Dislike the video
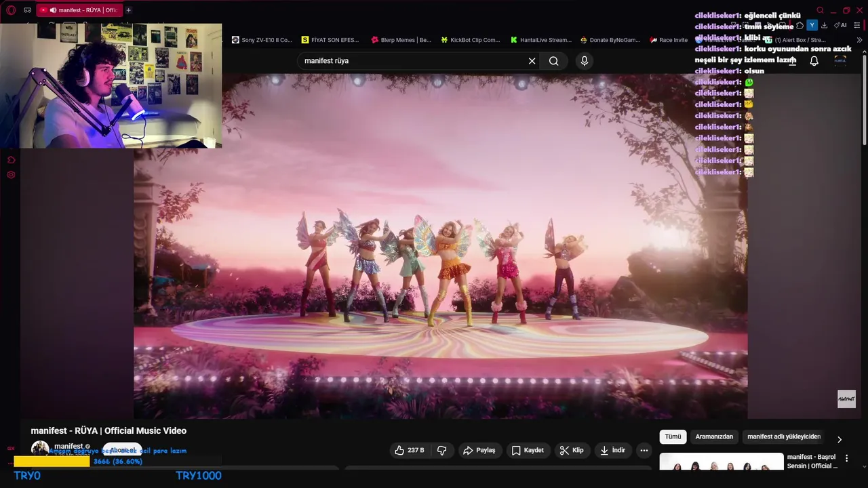 442,450
